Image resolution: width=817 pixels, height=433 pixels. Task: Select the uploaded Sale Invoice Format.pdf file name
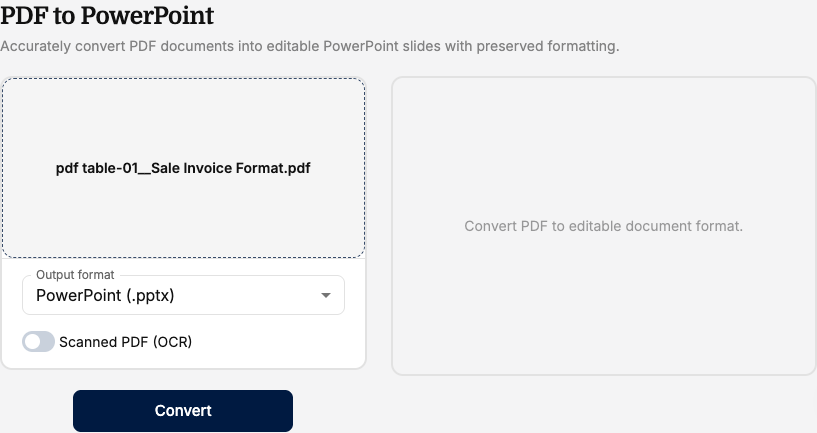click(x=183, y=168)
